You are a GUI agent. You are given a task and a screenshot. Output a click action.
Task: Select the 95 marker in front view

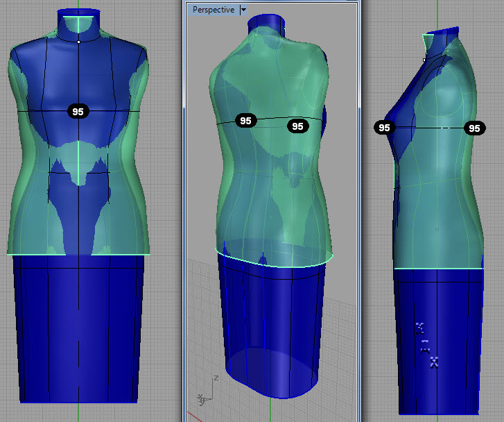78,112
